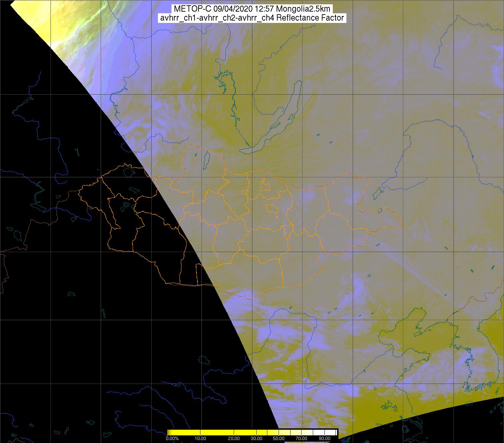This screenshot has width=504, height=443.
Task: Click the title text "METOP-C 09/04/2020 12:57 Mongolia2.5km"
Action: pos(252,9)
